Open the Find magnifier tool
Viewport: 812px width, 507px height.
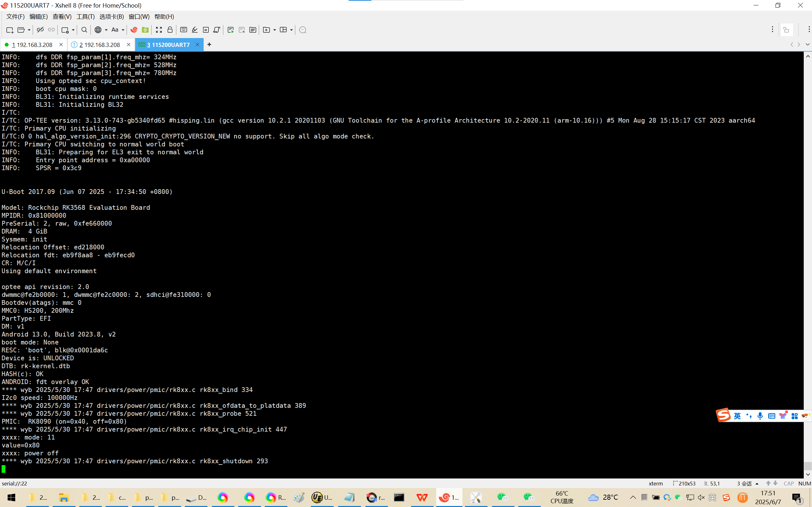click(84, 30)
